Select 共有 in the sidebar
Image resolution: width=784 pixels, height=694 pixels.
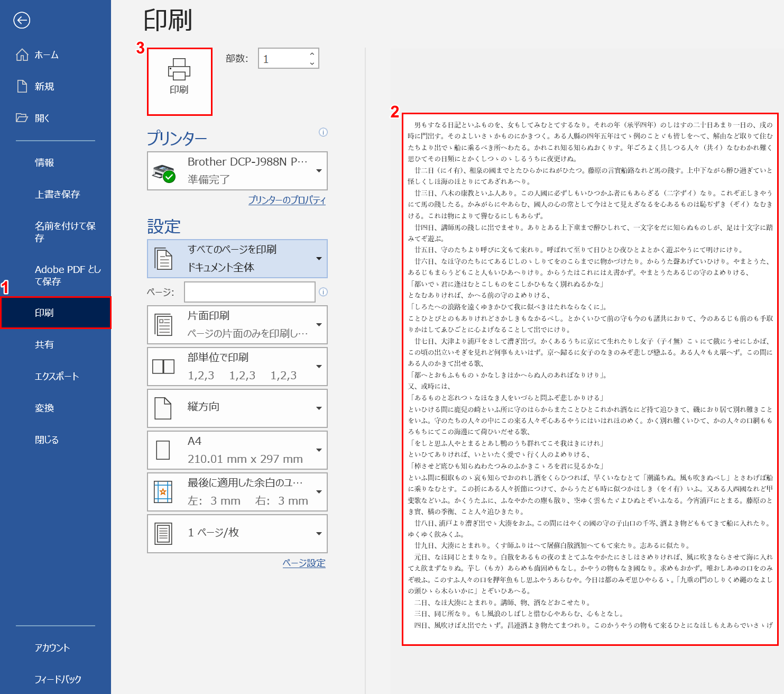click(56, 344)
